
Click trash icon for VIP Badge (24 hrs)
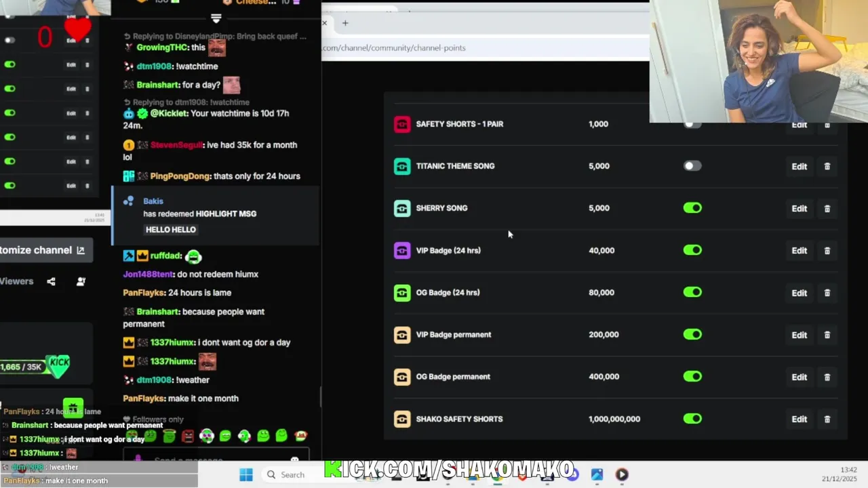827,251
